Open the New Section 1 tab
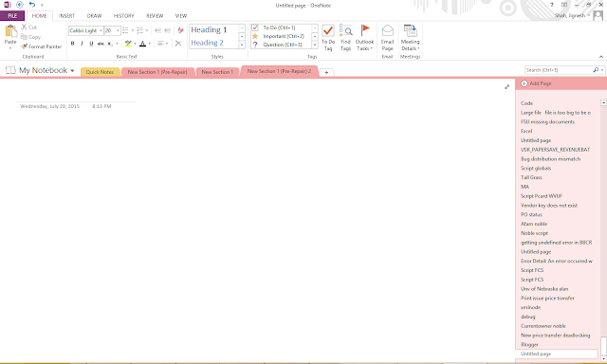Viewport: 607px width, 364px height. [x=217, y=72]
